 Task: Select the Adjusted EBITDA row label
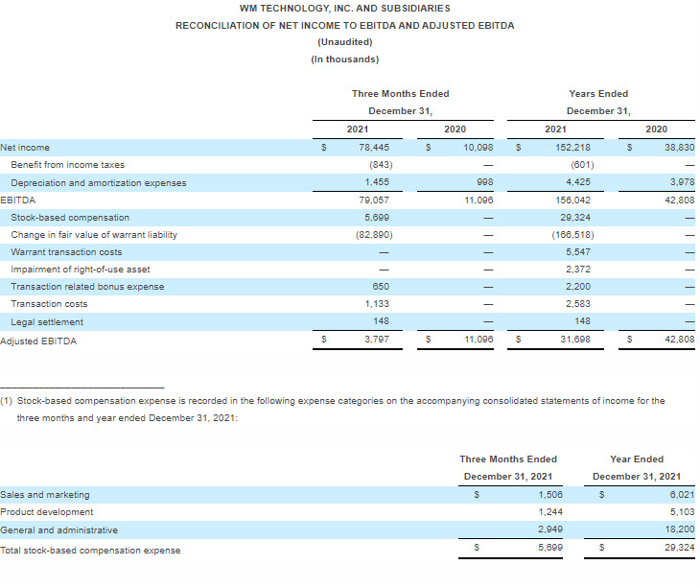(38, 341)
